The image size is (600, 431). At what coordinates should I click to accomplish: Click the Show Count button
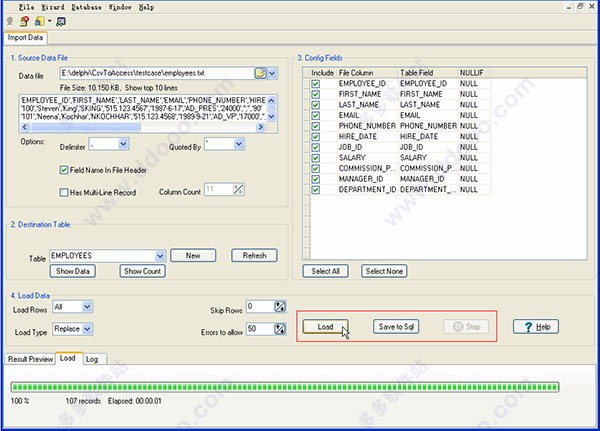[x=142, y=271]
